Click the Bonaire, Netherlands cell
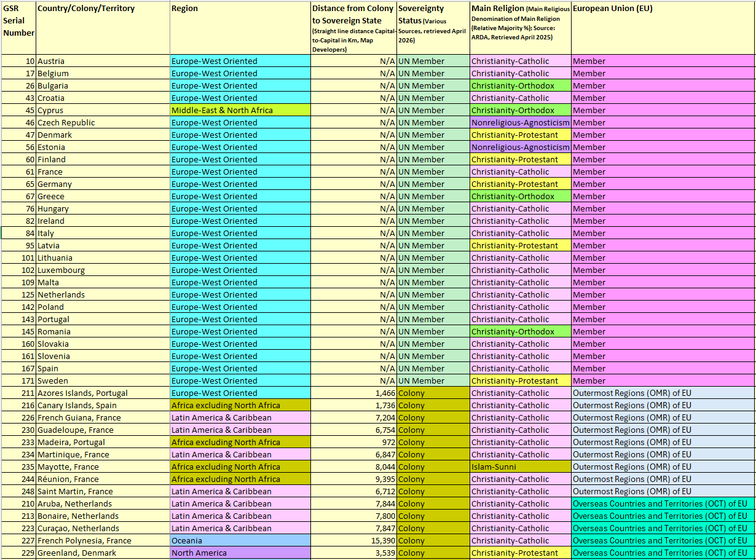The width and height of the screenshot is (756, 560). click(103, 516)
